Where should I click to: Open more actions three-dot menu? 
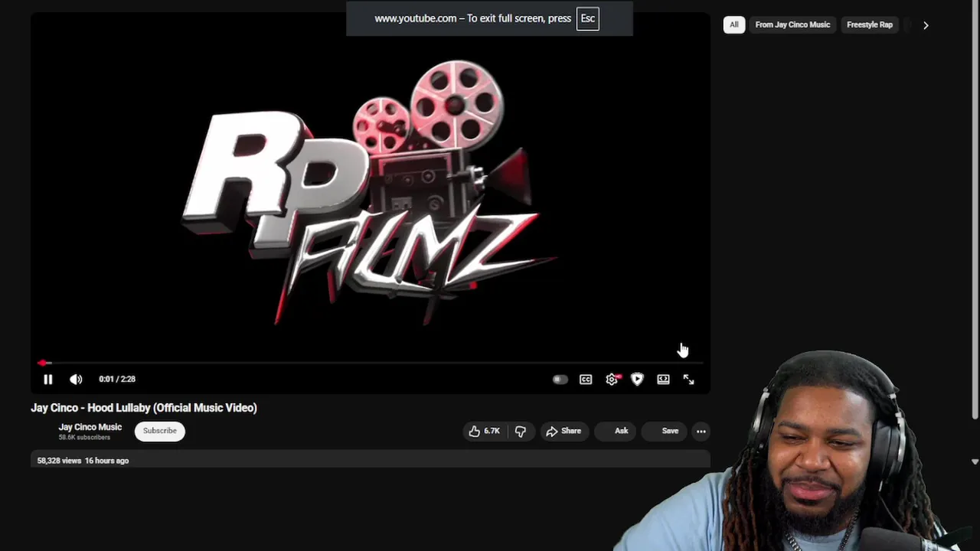pos(701,431)
